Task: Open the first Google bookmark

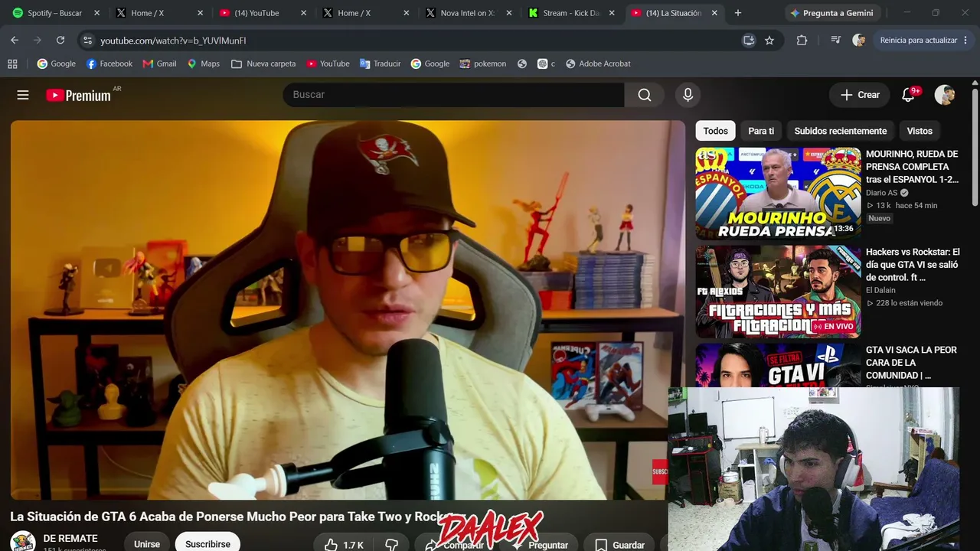Action: point(57,64)
